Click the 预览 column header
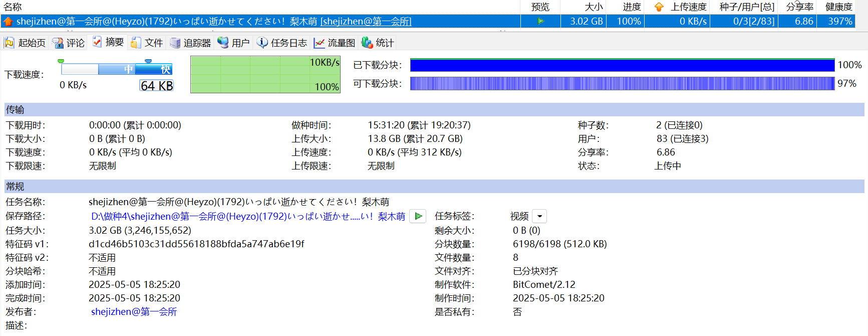The height and width of the screenshot is (336, 868). tap(540, 7)
